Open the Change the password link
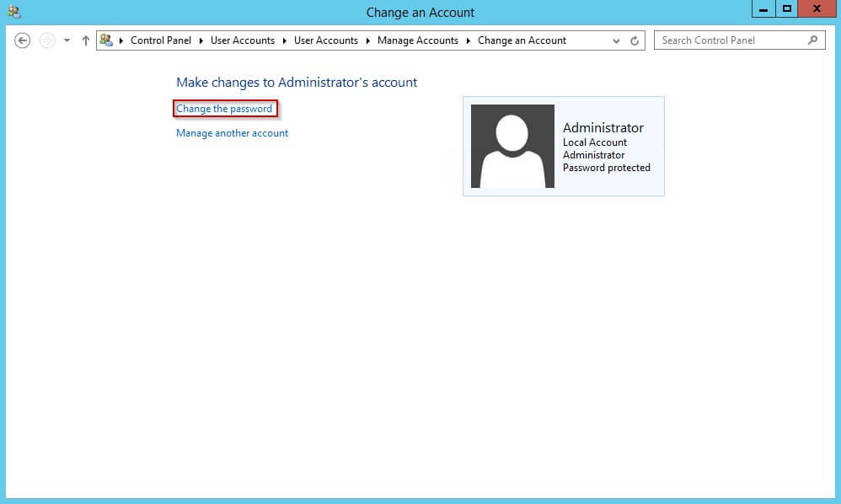 [x=224, y=109]
